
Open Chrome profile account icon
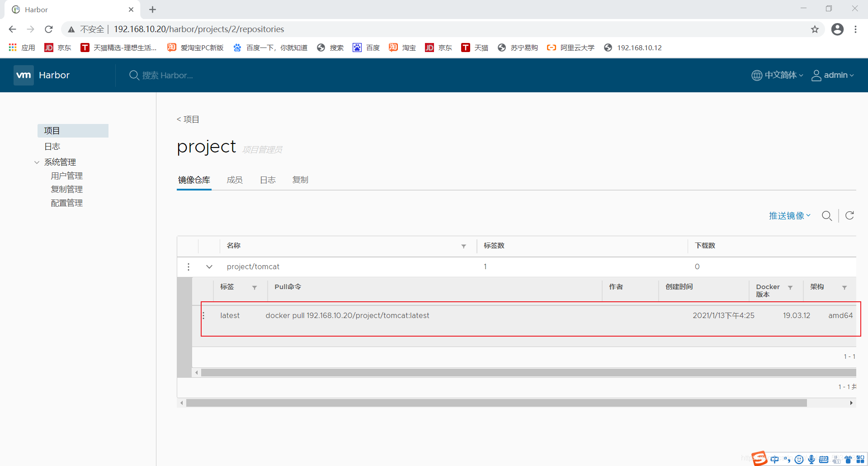tap(837, 29)
